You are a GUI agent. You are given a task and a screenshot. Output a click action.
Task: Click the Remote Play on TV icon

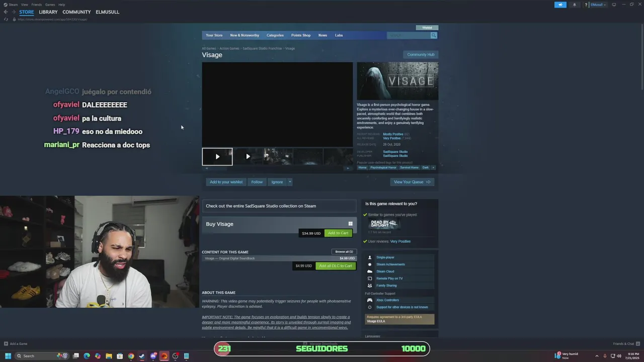tap(370, 279)
